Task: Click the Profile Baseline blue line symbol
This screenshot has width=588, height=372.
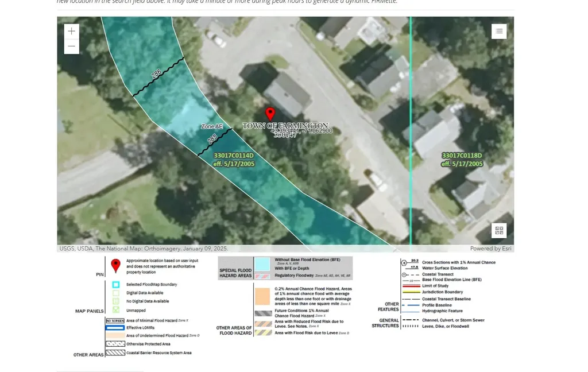Action: point(411,305)
